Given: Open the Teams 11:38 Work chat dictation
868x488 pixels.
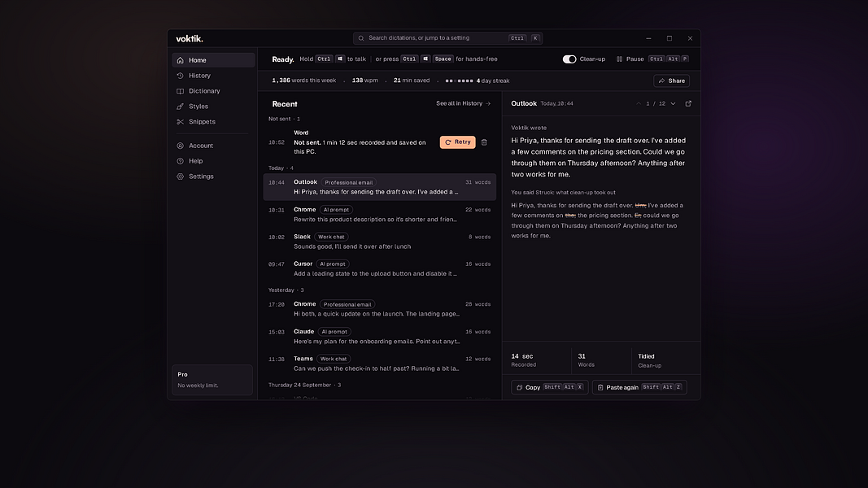Looking at the screenshot, I should [379, 364].
